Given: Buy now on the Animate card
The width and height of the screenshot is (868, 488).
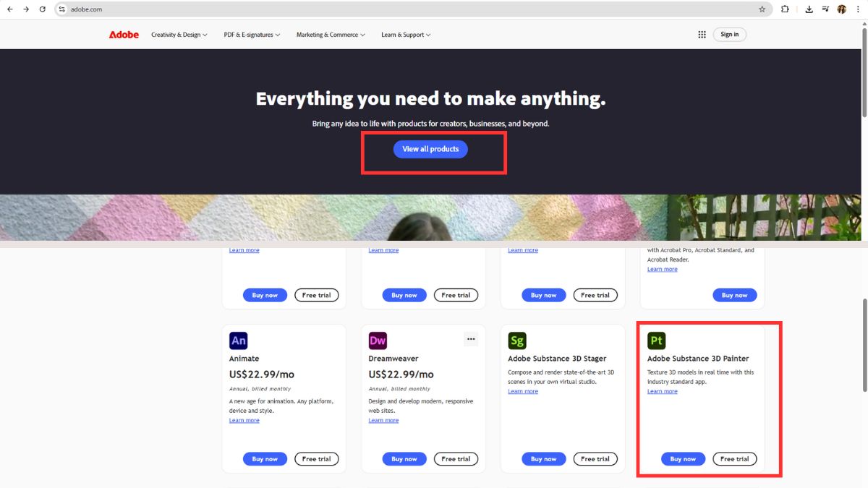Looking at the screenshot, I should coord(265,459).
